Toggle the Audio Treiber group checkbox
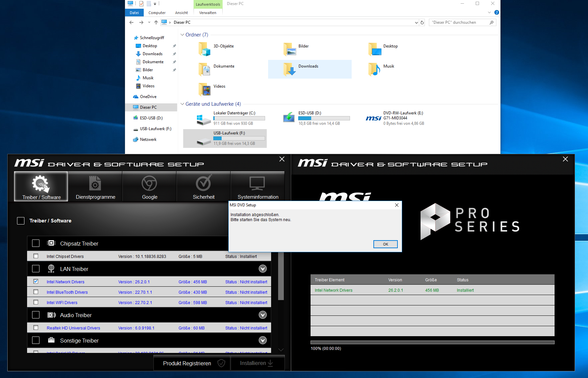The height and width of the screenshot is (378, 588). [36, 315]
